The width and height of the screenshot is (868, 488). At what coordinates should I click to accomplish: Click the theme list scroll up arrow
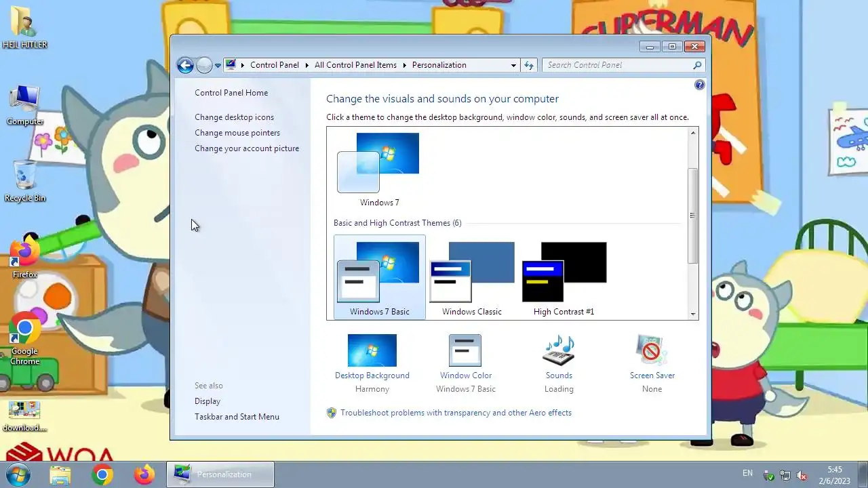click(692, 133)
